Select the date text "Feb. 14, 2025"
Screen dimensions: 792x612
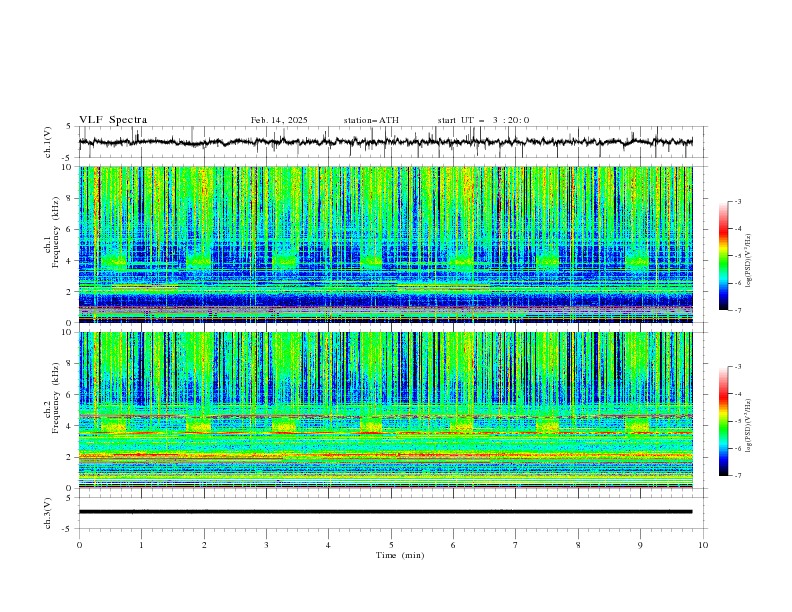pos(279,120)
